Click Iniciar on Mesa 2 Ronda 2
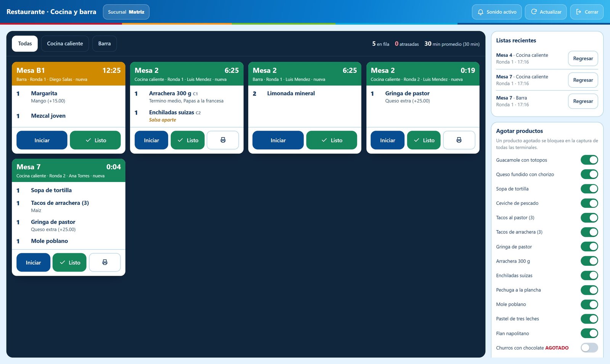 pyautogui.click(x=387, y=140)
